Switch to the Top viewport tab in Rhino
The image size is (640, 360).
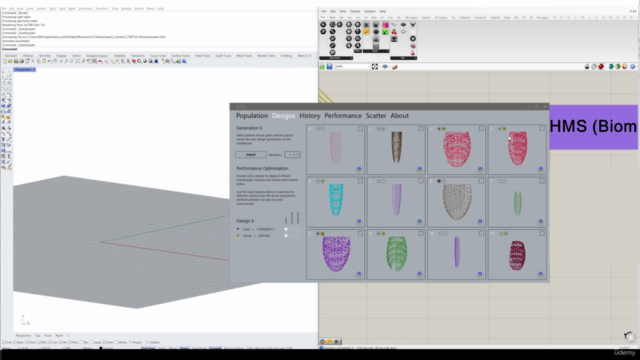38,336
